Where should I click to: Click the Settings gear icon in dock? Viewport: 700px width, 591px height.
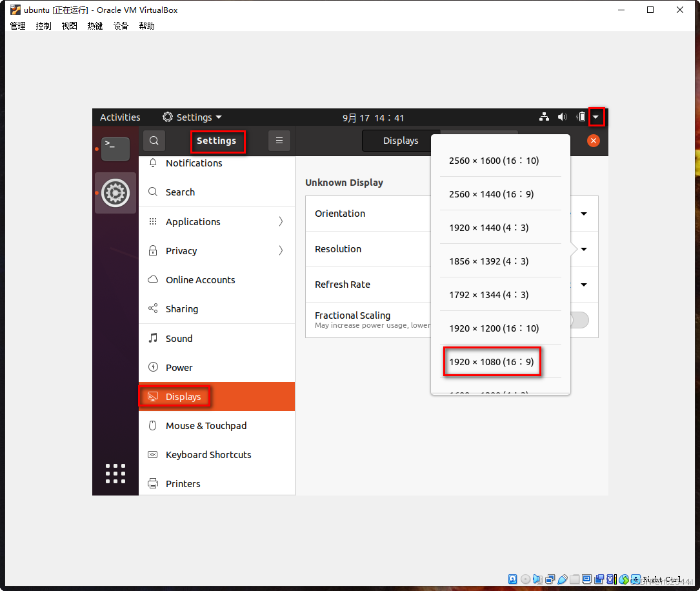(x=115, y=193)
